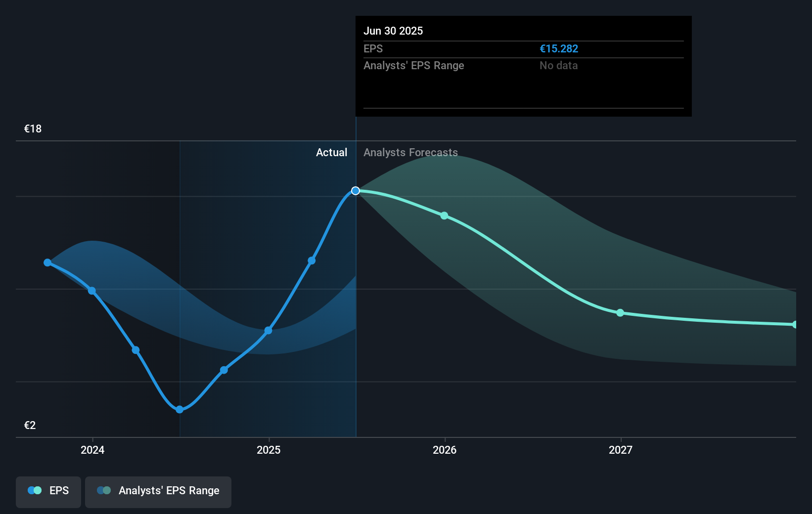Screen dimensions: 812x514
Task: Switch to the Actual section of the chart
Action: [331, 152]
